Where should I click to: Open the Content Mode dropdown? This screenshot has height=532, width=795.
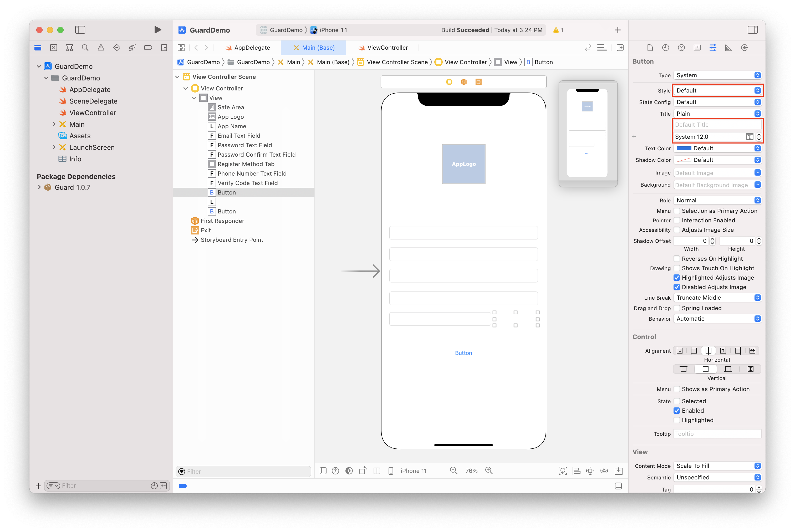pos(717,466)
